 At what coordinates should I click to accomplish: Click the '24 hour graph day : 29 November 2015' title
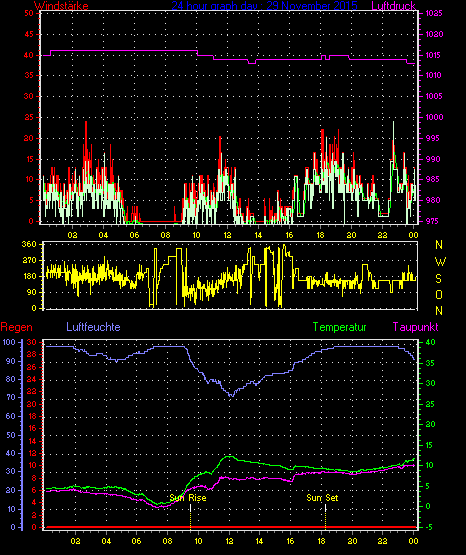tap(264, 6)
